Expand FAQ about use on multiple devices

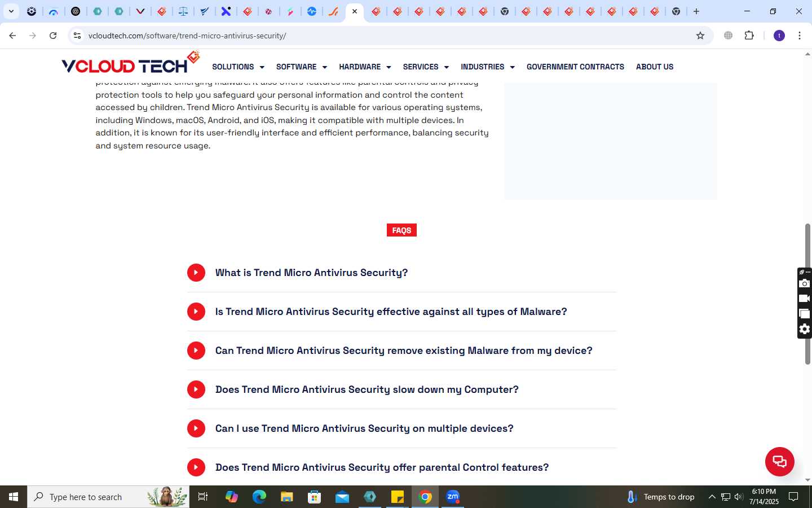[x=401, y=428]
